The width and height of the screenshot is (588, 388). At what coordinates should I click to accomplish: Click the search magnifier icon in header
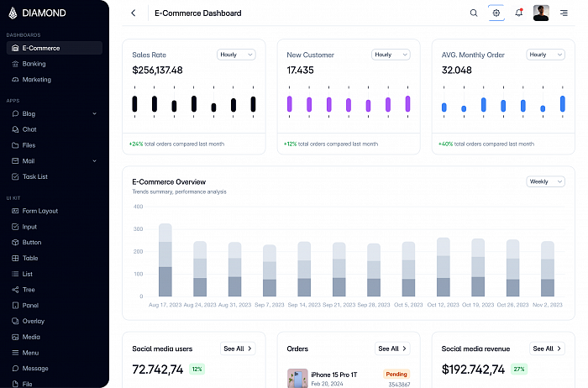click(x=474, y=13)
